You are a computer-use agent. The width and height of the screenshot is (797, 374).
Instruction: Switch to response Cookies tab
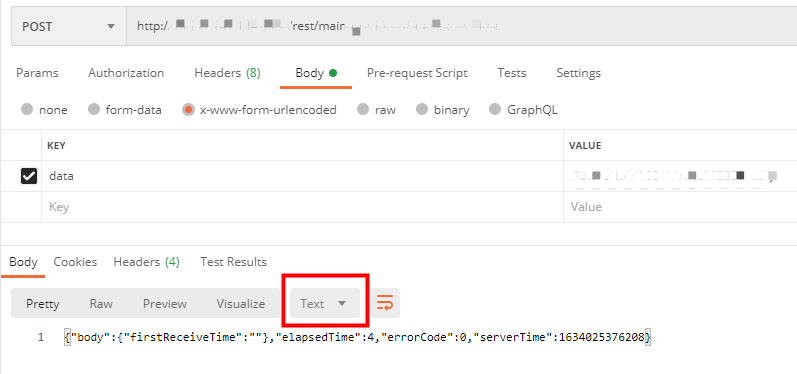click(x=75, y=262)
